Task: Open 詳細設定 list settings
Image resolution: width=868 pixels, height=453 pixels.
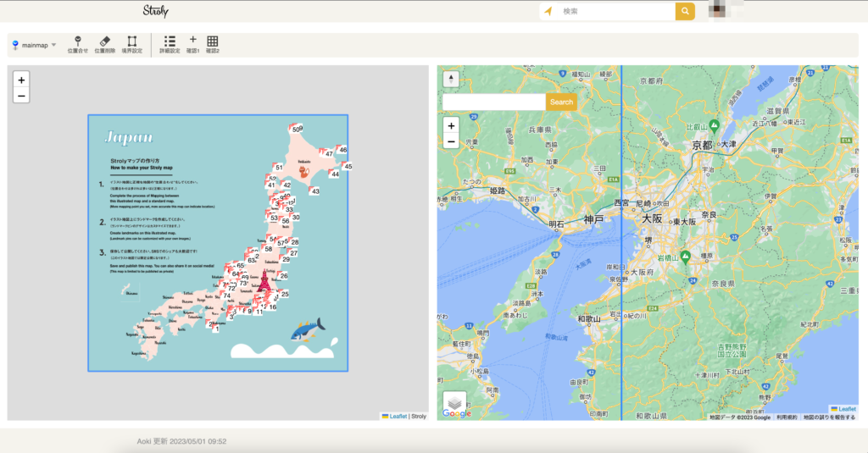Action: (170, 44)
